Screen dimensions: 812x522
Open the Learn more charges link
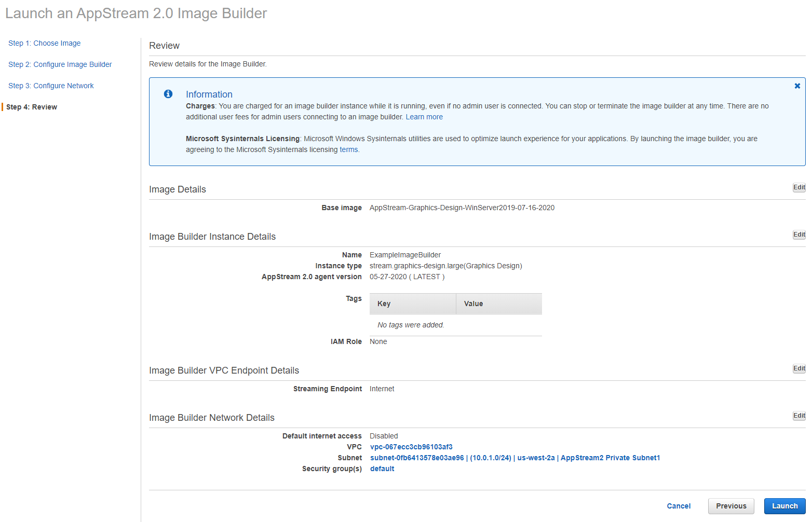(x=424, y=117)
